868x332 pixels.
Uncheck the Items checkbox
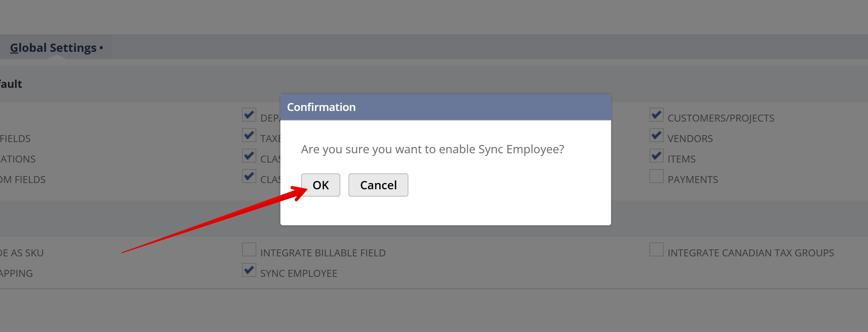(656, 156)
